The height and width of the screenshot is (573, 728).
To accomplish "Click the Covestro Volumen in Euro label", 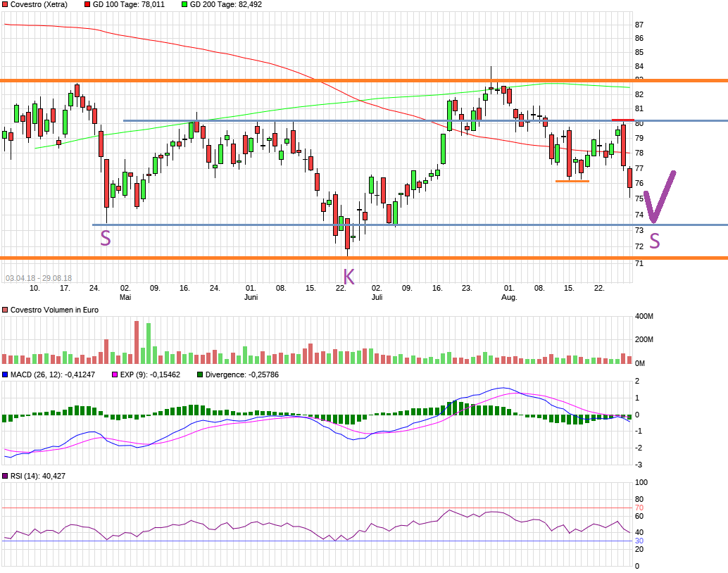I will coord(54,310).
